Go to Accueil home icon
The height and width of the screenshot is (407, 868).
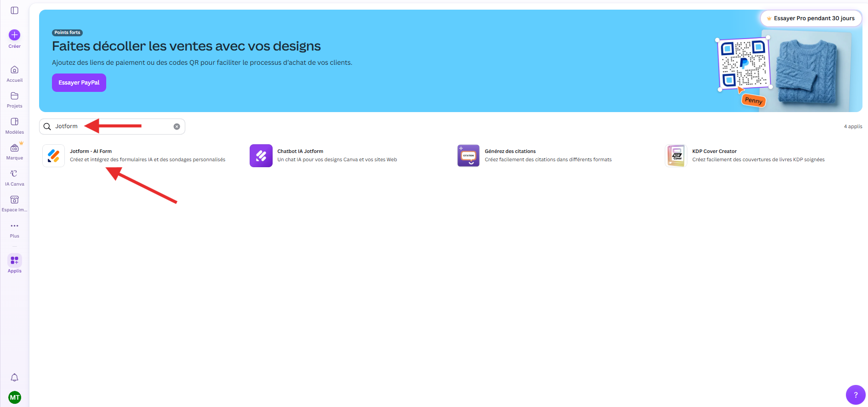coord(15,70)
